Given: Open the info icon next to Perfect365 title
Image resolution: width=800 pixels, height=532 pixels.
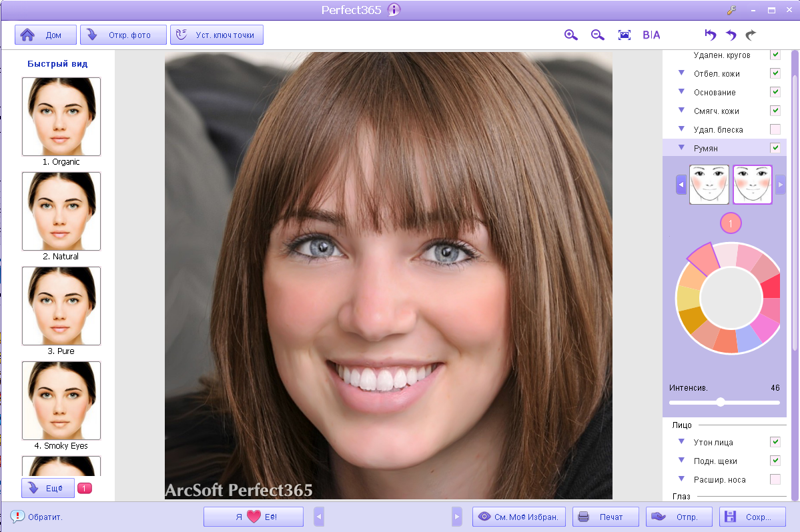Looking at the screenshot, I should point(394,10).
